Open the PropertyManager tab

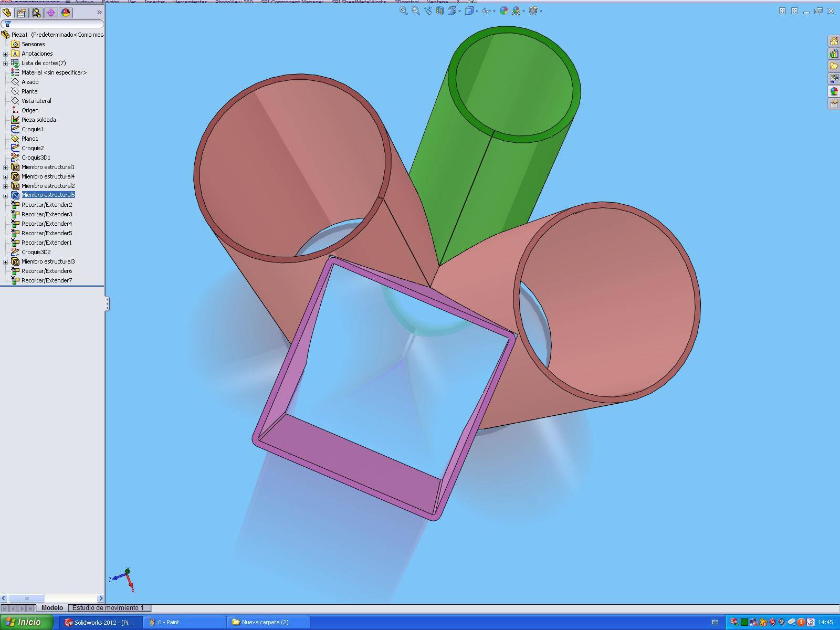[x=22, y=12]
